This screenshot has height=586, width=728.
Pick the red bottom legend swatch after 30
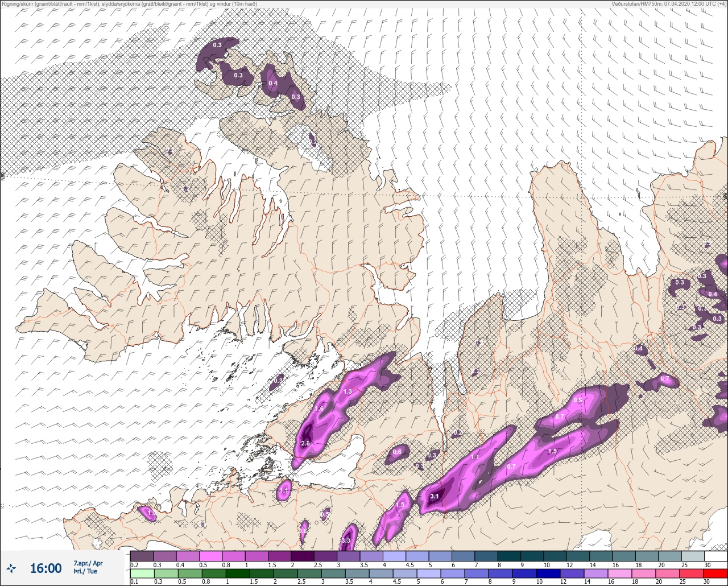tap(715, 573)
